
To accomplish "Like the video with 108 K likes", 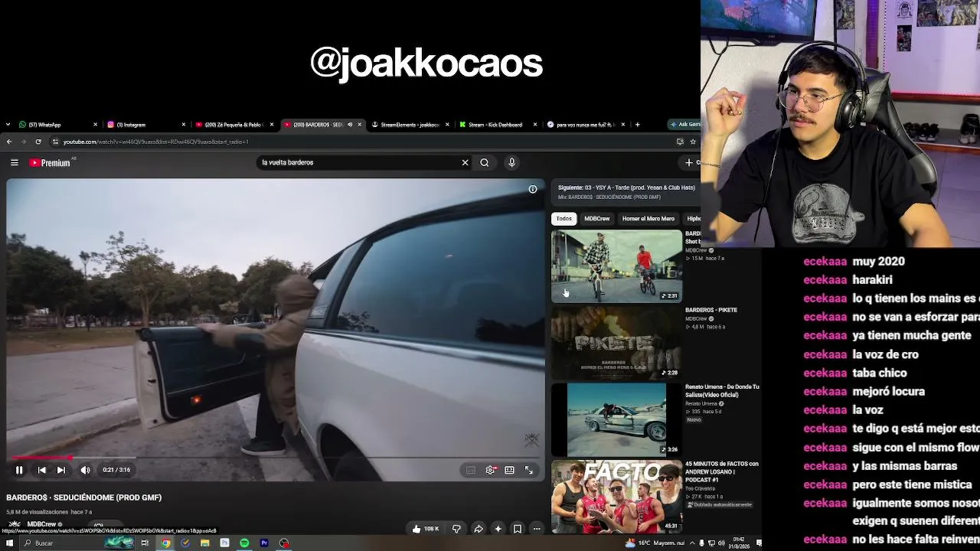I will point(426,529).
